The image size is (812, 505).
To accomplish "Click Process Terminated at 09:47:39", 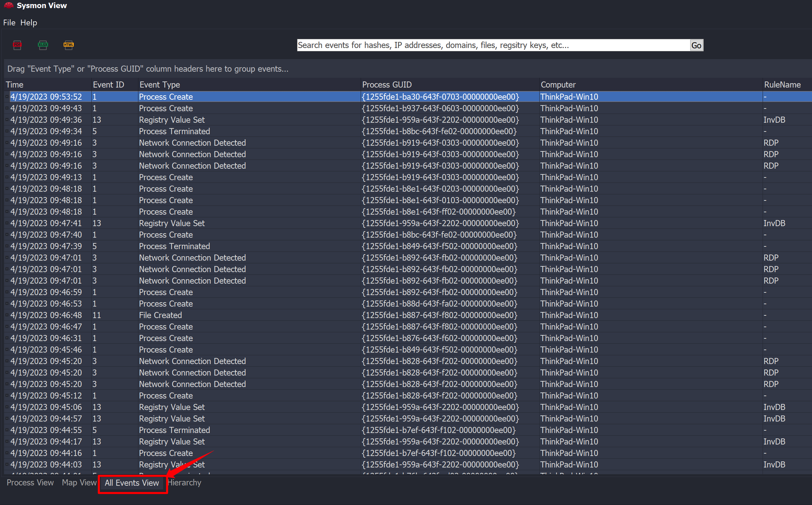I will tap(175, 246).
